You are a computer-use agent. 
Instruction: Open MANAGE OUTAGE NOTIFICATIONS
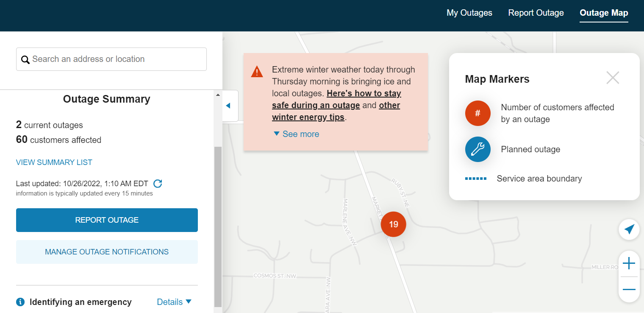click(107, 252)
